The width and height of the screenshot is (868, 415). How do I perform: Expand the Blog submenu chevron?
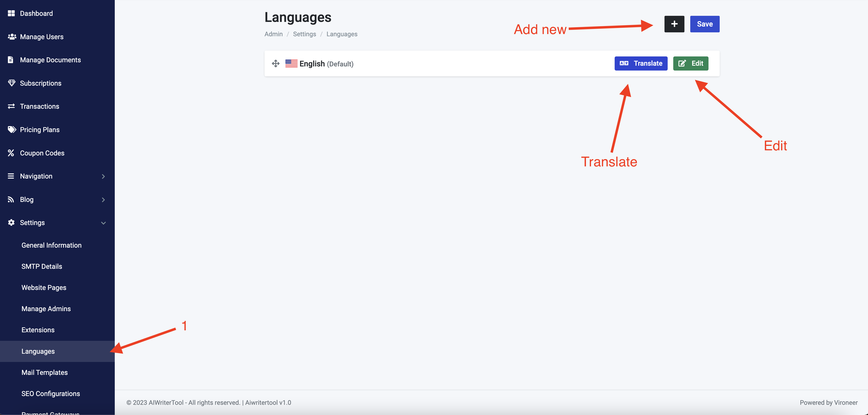[103, 199]
